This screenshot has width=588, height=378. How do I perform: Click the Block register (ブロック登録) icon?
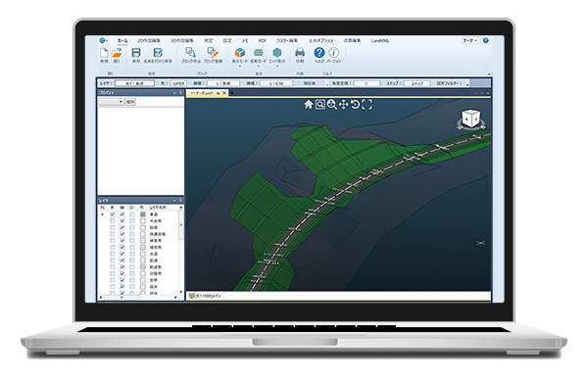[x=213, y=53]
